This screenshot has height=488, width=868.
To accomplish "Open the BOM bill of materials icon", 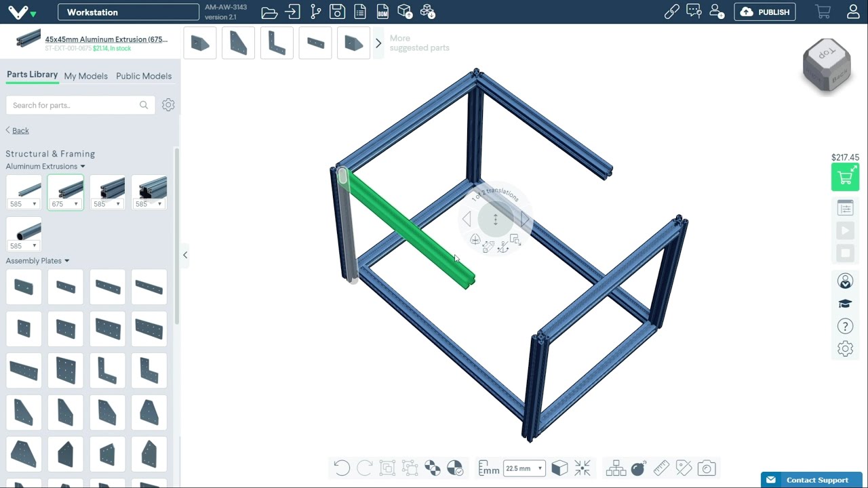I will pos(382,12).
